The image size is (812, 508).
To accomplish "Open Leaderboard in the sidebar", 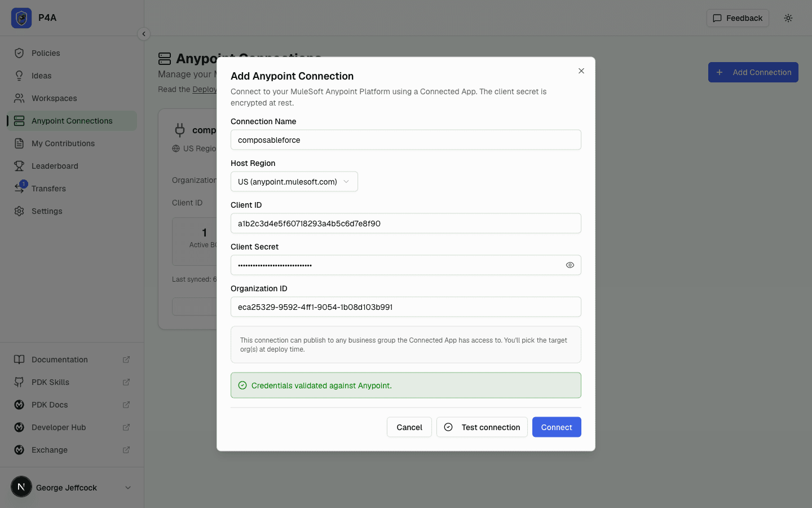I will (72, 166).
